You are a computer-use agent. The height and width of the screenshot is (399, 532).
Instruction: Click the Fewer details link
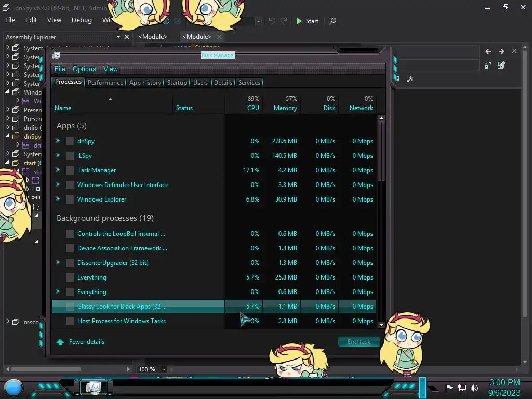(87, 342)
